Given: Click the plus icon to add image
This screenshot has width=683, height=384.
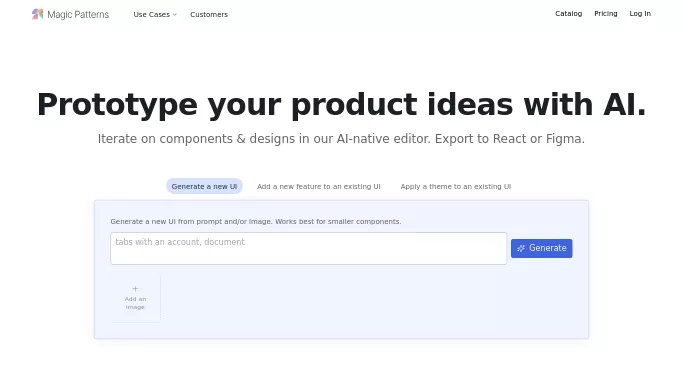Looking at the screenshot, I should pos(135,288).
